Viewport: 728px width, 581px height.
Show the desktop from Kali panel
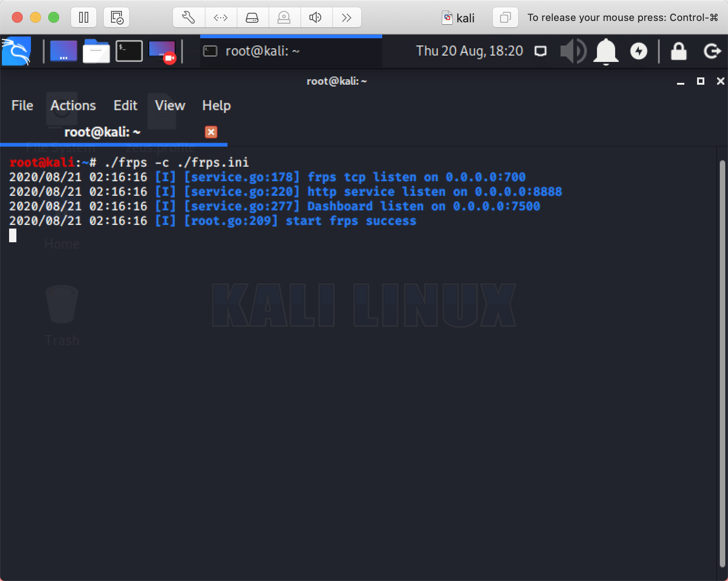pos(63,51)
